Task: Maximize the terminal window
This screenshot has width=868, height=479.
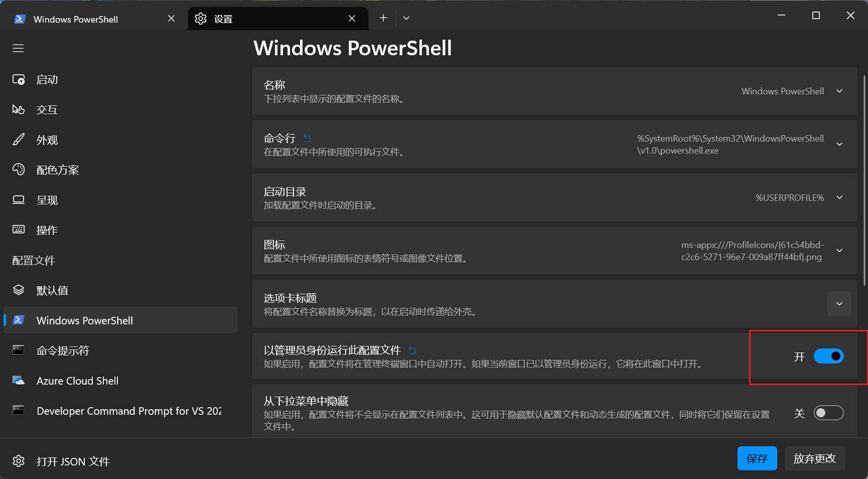Action: pyautogui.click(x=816, y=16)
